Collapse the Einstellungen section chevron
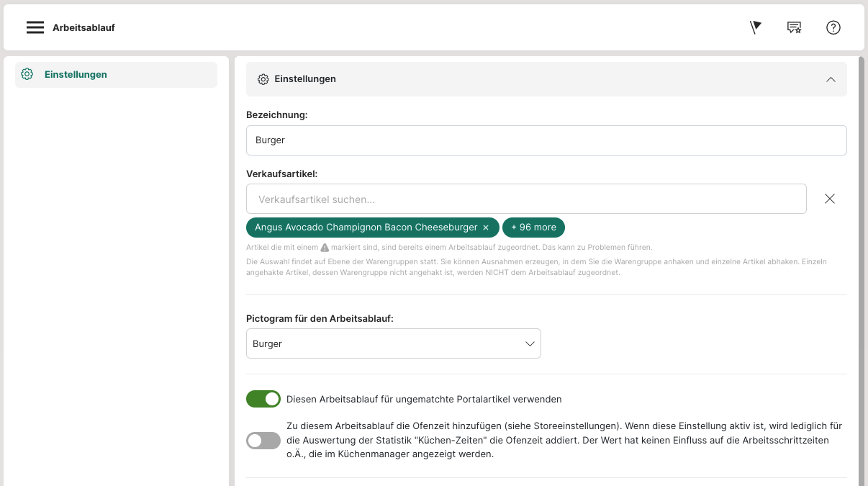 click(831, 79)
